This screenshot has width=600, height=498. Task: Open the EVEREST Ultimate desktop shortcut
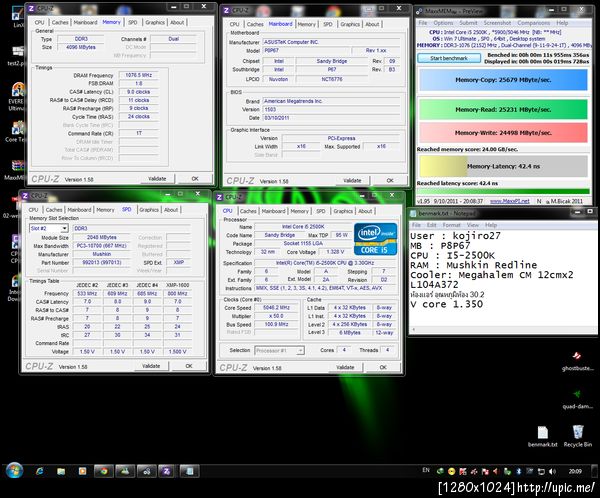(17, 96)
